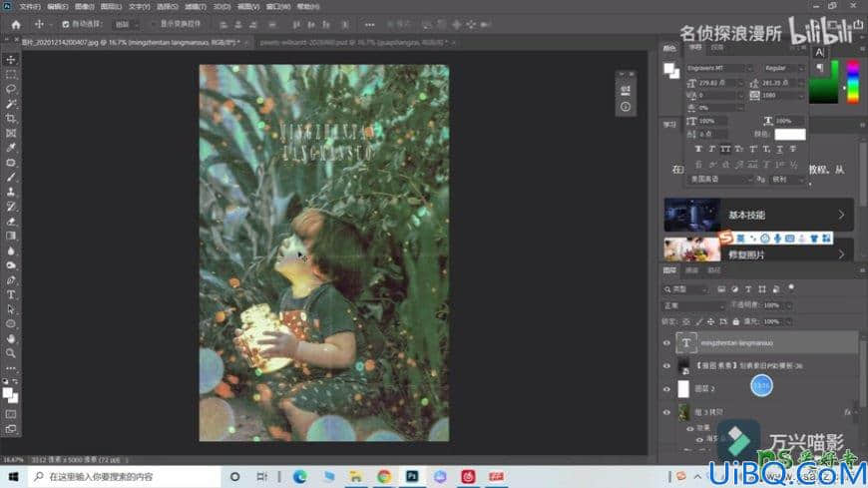Toggle the layer filter on/off switch
Image resolution: width=868 pixels, height=488 pixels.
point(791,287)
